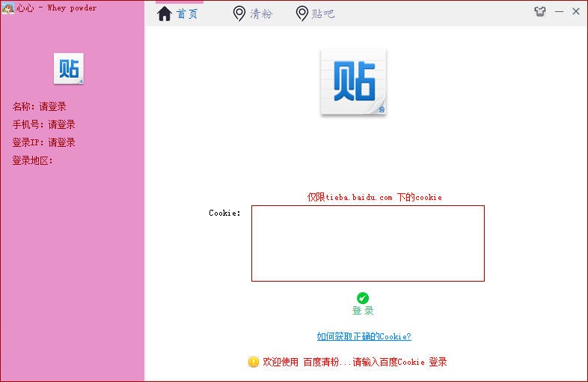588x382 pixels.
Task: Click the yellow warning icon in status message
Action: (254, 362)
